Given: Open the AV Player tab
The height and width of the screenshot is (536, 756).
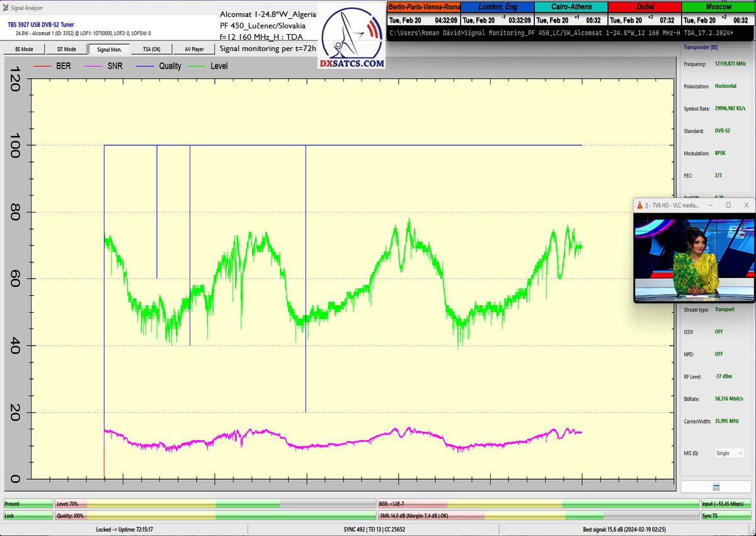Looking at the screenshot, I should click(194, 49).
